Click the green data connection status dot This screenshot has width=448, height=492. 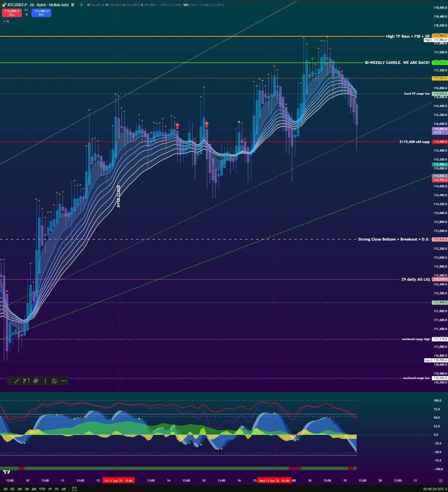(81, 5)
